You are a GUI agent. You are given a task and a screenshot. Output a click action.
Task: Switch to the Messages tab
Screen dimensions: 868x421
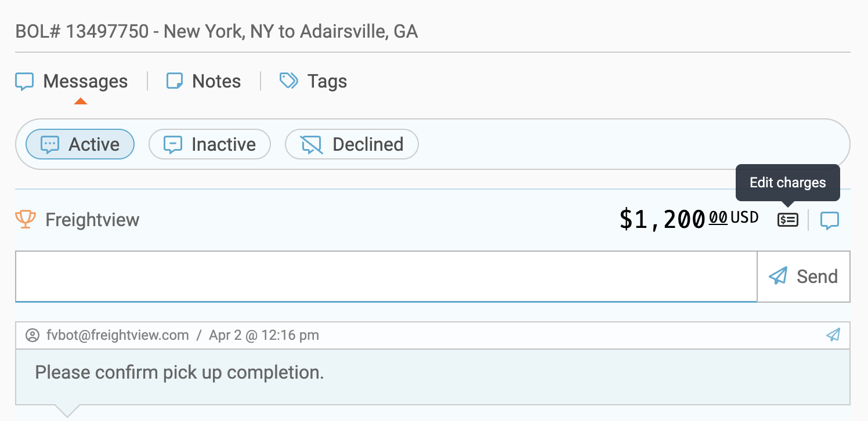[85, 82]
